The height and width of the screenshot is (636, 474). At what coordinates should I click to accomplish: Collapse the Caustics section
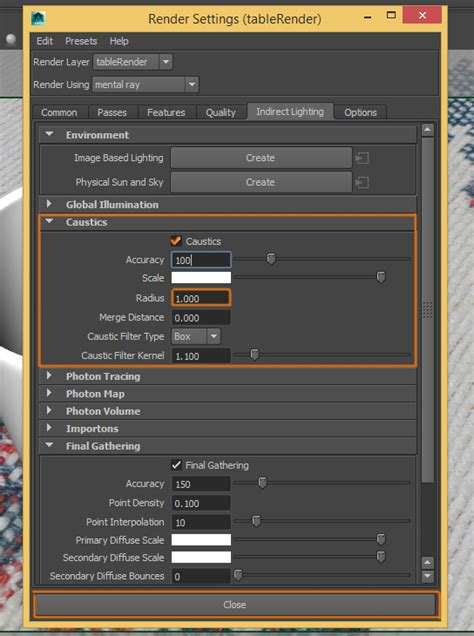tap(49, 221)
